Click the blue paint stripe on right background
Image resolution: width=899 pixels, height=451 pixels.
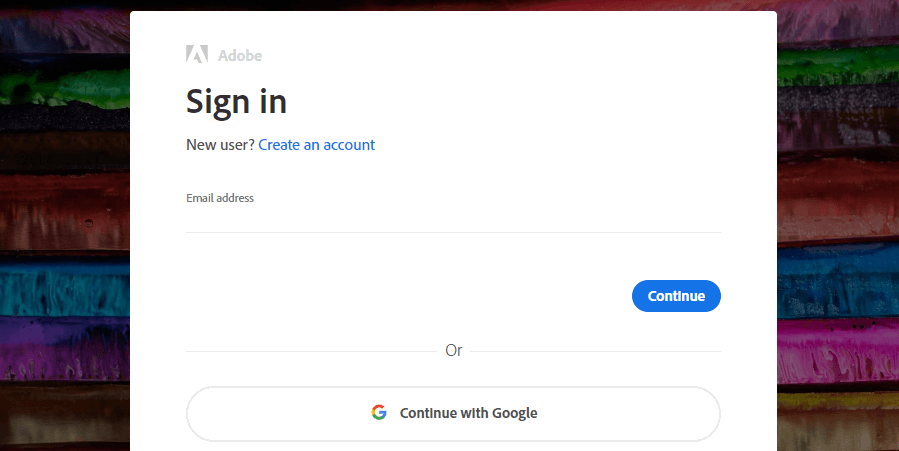pos(838,280)
